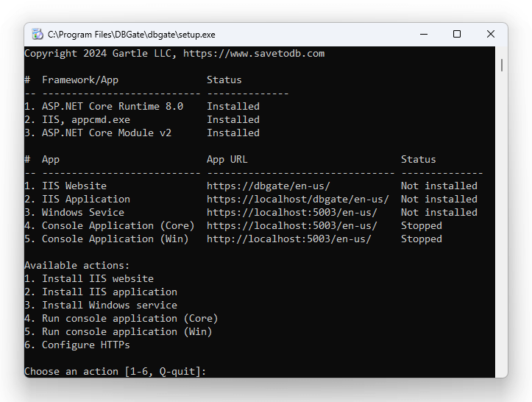
Task: Click action '5. Run console application (Win)'
Action: tap(118, 332)
